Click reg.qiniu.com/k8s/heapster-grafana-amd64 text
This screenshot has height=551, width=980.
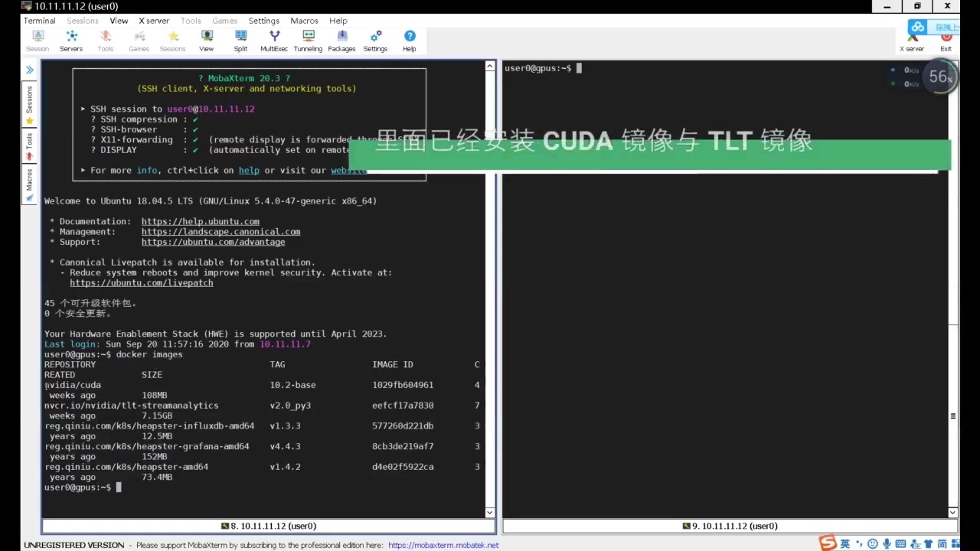(147, 446)
